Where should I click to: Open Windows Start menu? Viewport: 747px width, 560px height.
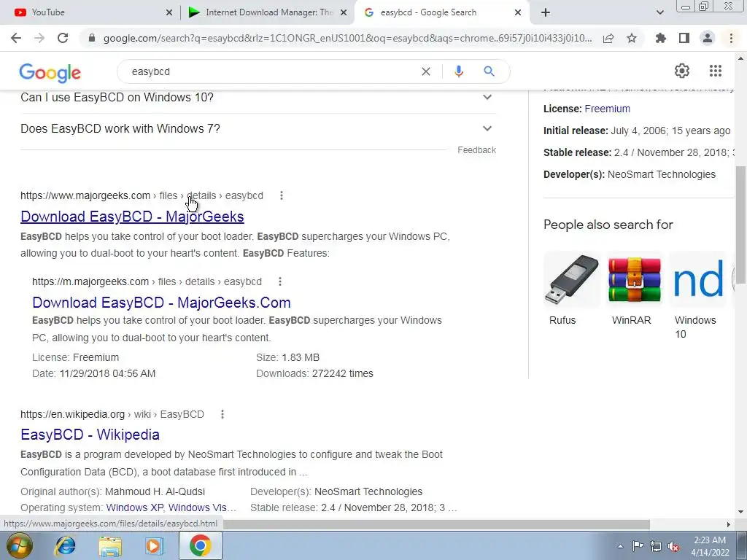tap(20, 545)
